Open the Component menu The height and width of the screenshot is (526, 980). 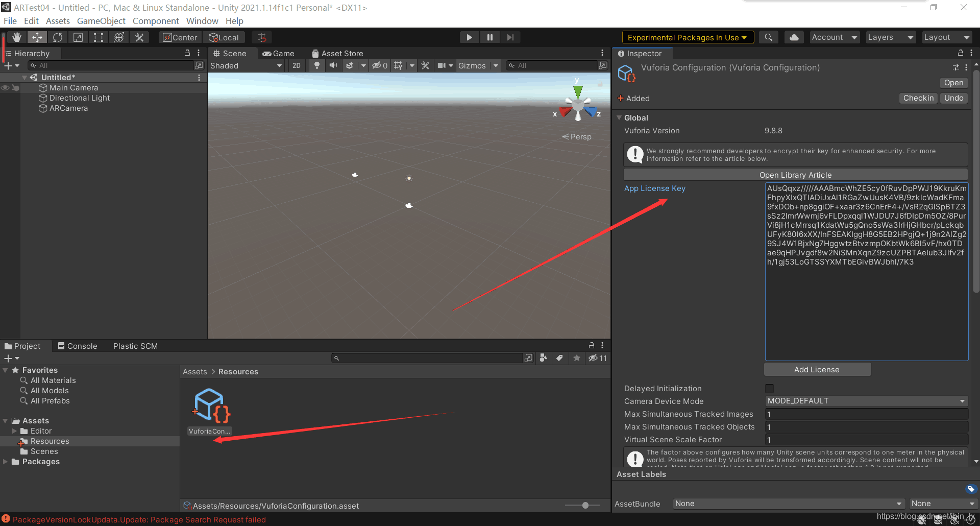point(156,21)
